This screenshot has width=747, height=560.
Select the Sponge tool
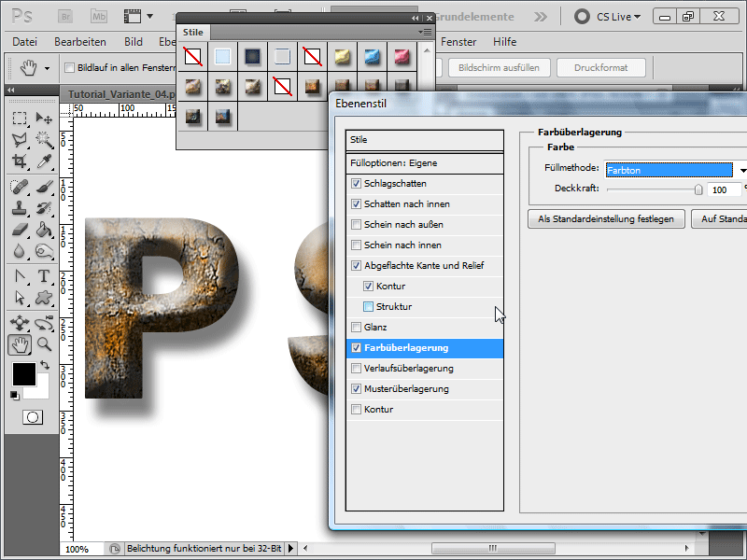(44, 251)
